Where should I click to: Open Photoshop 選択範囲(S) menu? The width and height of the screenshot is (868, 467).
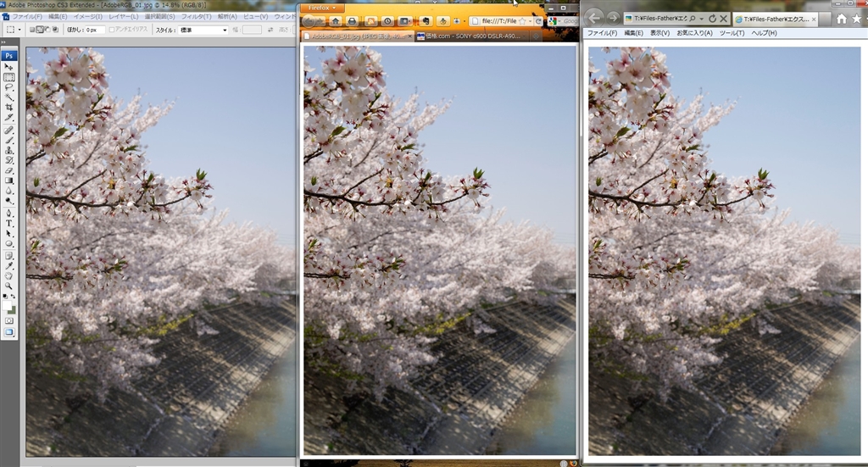coord(159,17)
